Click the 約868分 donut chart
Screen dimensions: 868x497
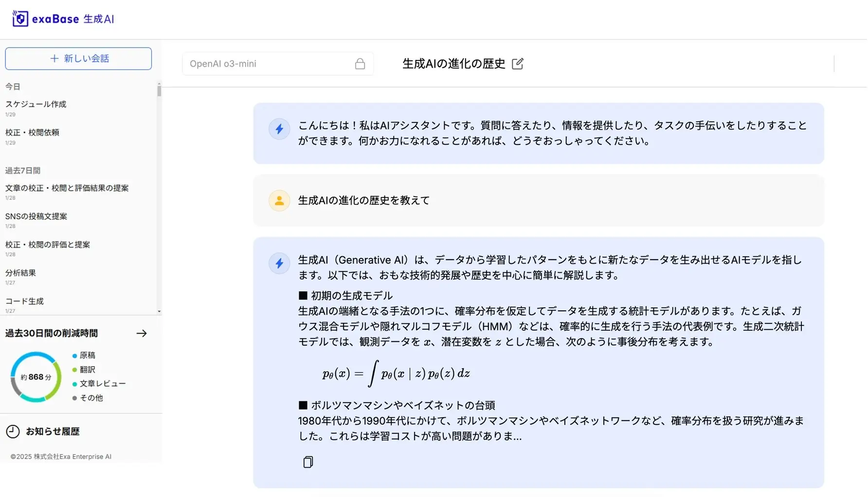tap(36, 377)
